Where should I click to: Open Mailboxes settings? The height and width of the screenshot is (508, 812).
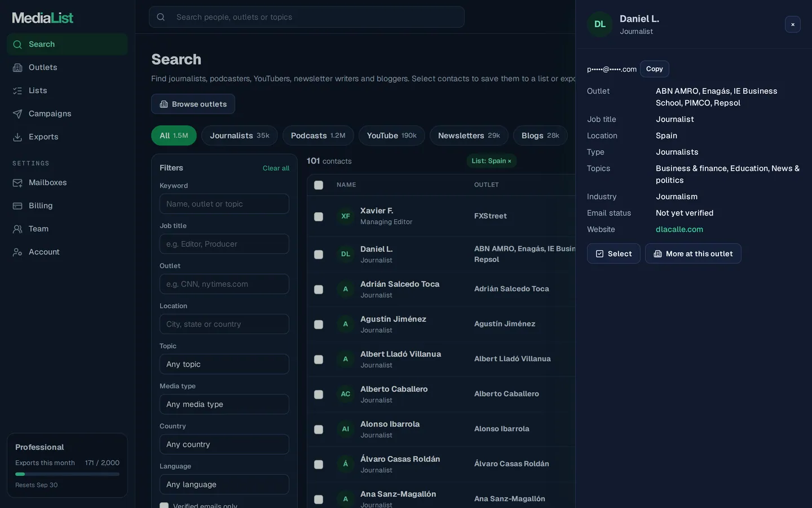[x=67, y=183]
